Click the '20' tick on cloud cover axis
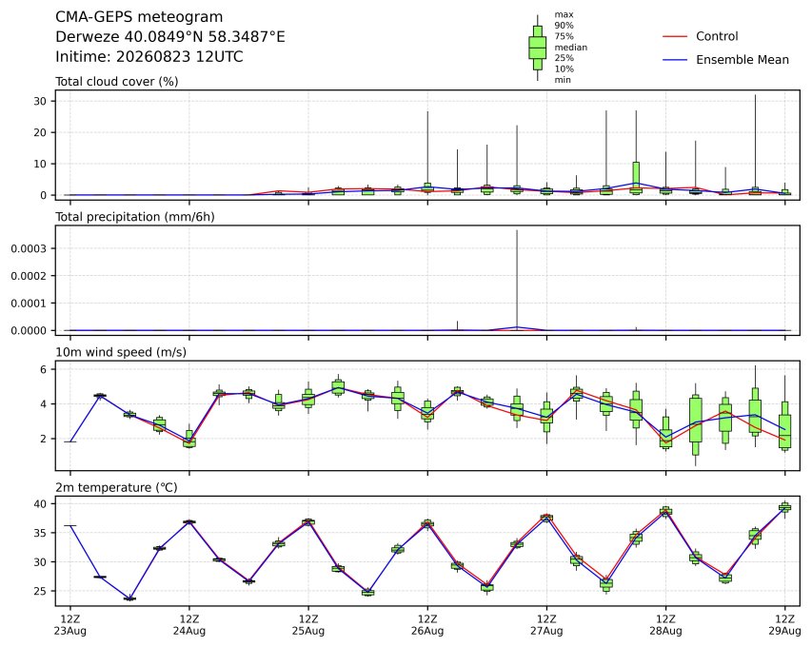 40,132
